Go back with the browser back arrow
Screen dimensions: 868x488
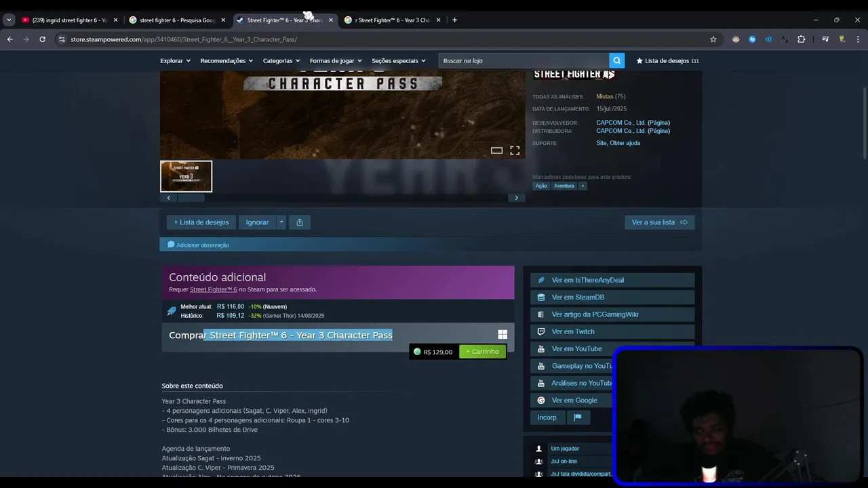click(9, 39)
